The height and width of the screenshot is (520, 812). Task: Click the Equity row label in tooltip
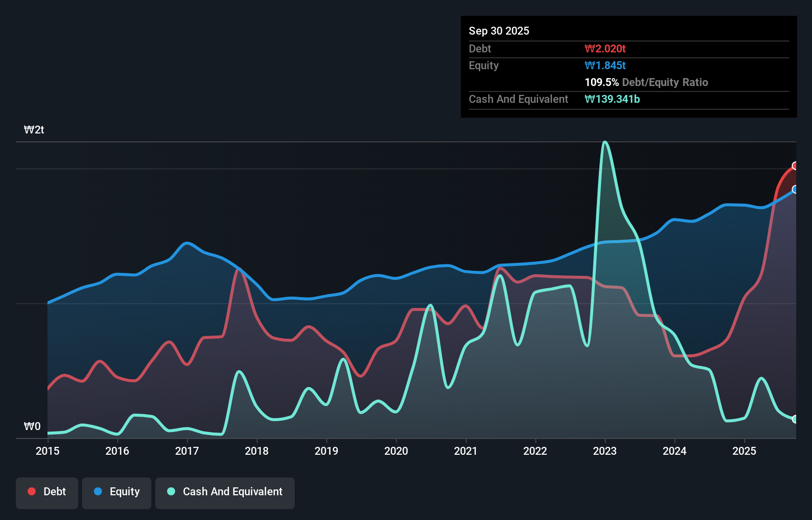click(x=484, y=65)
